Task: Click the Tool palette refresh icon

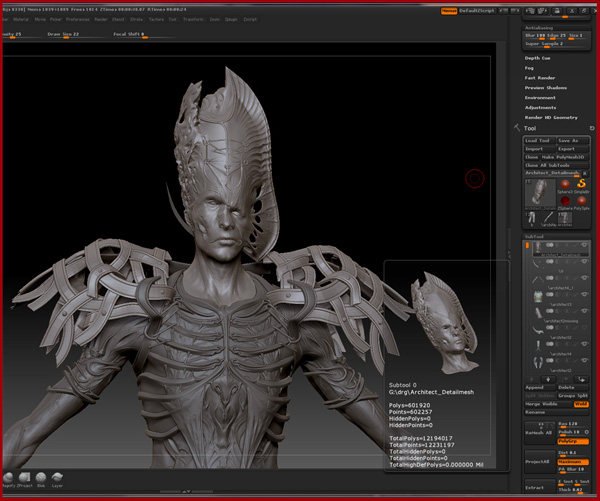Action: click(592, 128)
